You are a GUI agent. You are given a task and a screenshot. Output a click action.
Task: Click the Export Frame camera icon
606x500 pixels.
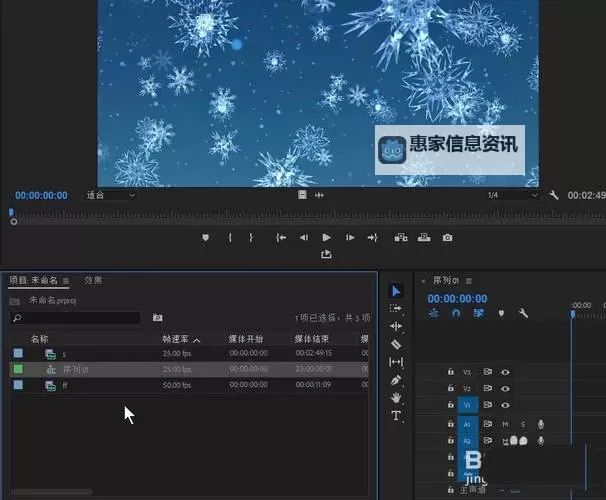447,237
